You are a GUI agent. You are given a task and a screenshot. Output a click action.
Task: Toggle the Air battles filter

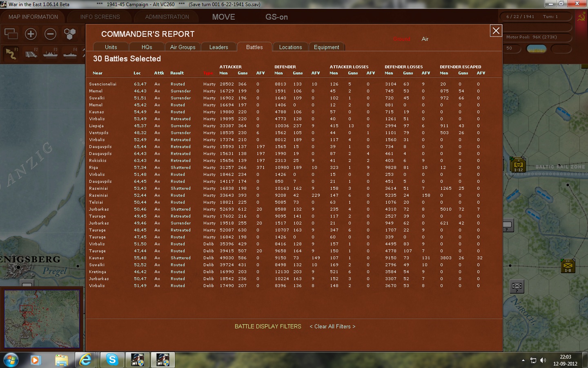coord(425,39)
